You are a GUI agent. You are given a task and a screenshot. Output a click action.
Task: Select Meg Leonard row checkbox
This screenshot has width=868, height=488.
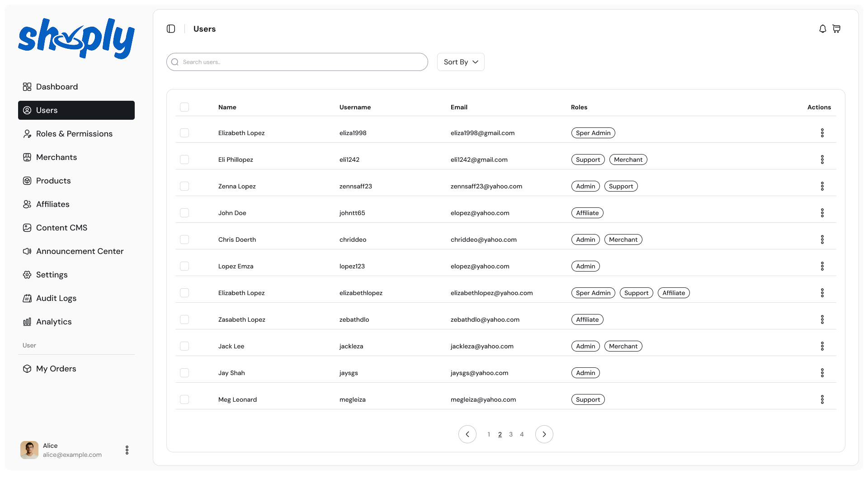point(184,399)
